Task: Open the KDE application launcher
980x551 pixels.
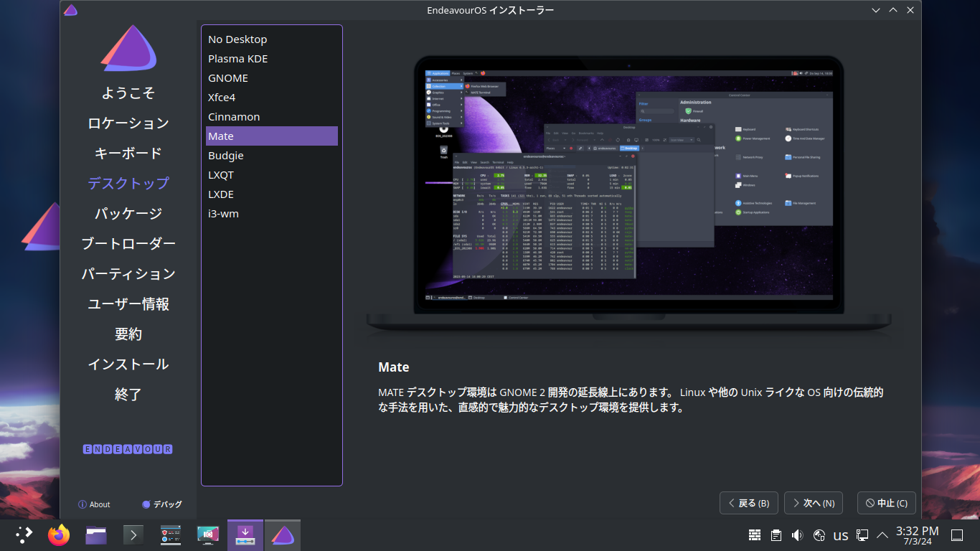Action: (24, 535)
